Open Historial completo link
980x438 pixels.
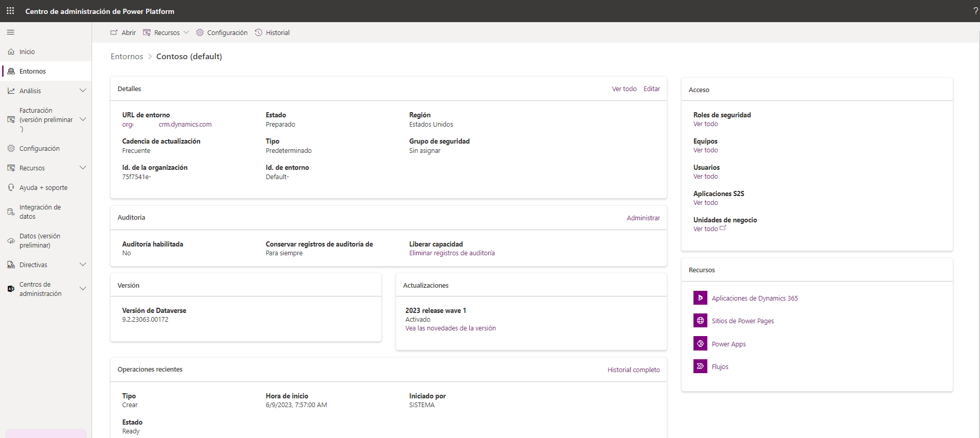pos(633,370)
